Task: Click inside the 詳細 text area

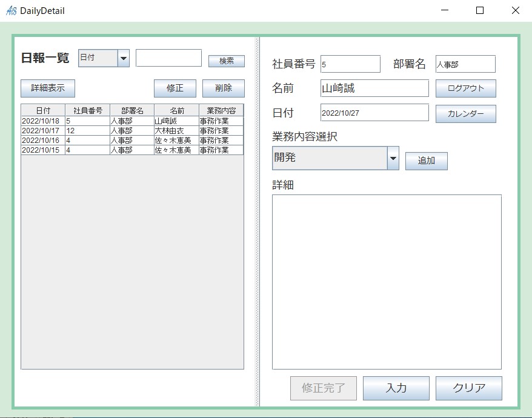Action: pyautogui.click(x=387, y=282)
